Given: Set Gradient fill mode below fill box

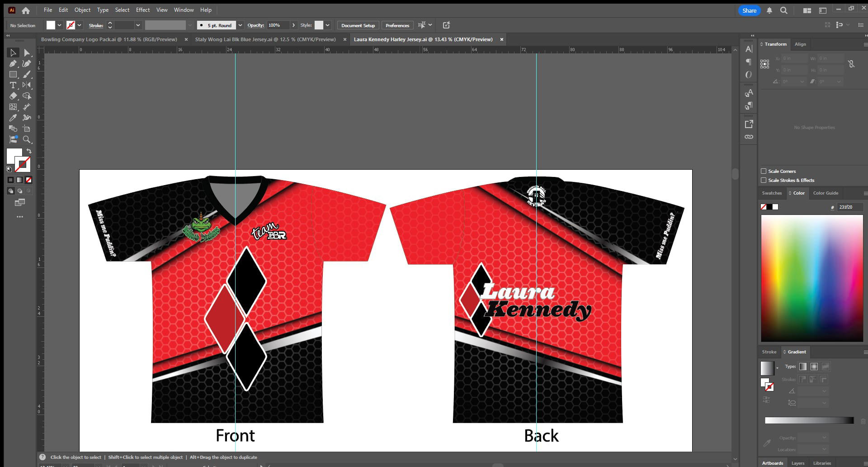Looking at the screenshot, I should (x=19, y=180).
